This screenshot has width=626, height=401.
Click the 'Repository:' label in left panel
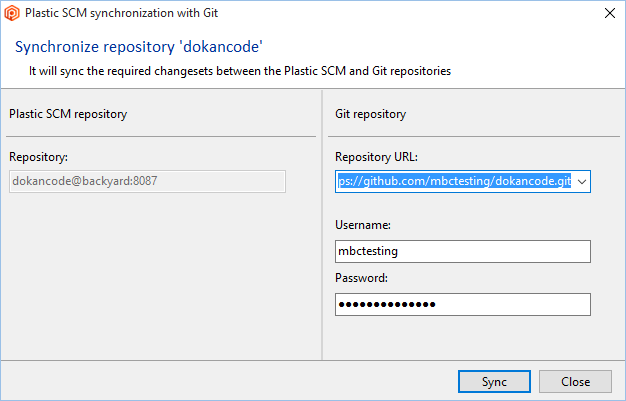pos(38,157)
